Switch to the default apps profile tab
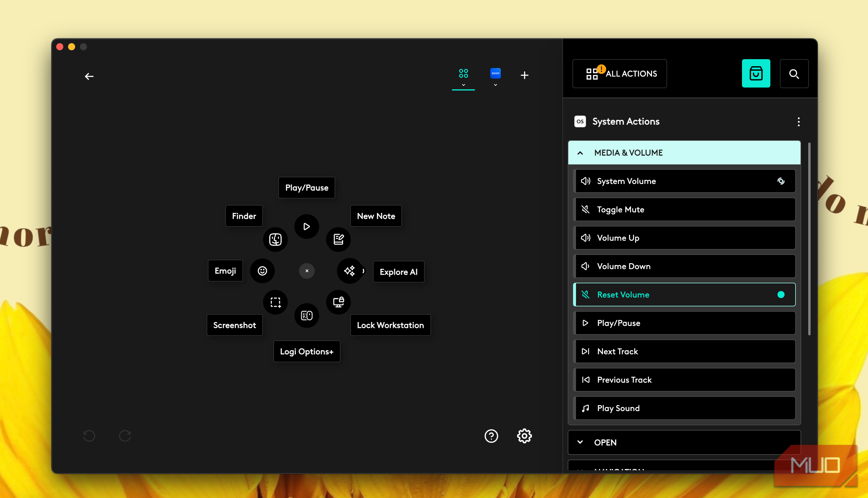The image size is (868, 498). (x=463, y=73)
